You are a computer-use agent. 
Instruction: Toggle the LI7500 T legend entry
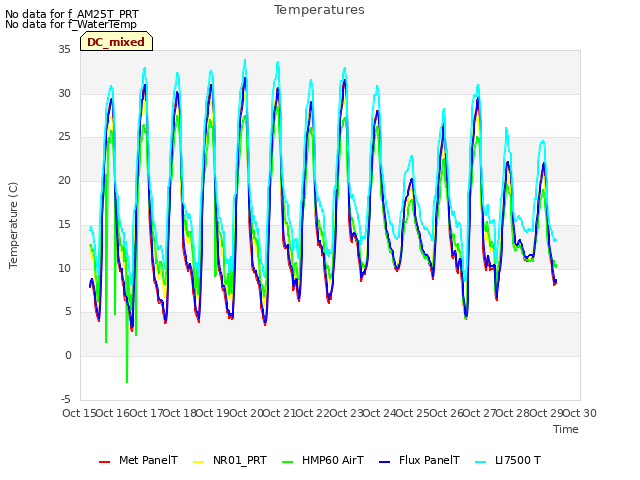tap(508, 460)
